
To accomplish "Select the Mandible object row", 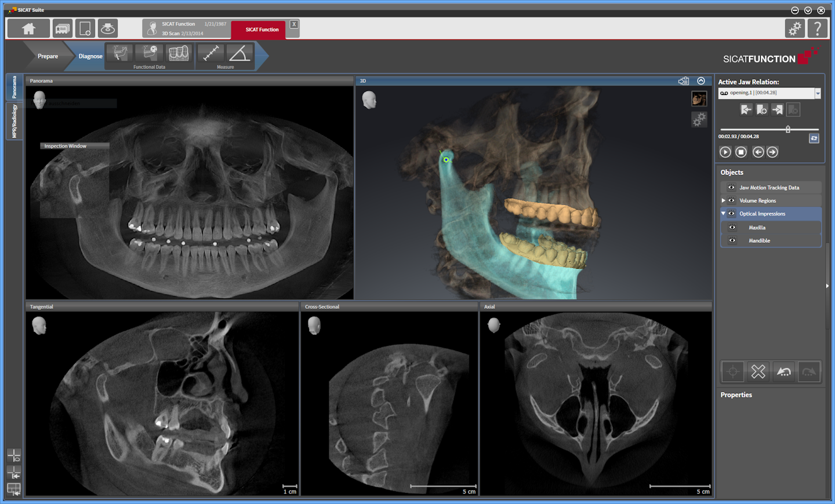I will (x=771, y=240).
